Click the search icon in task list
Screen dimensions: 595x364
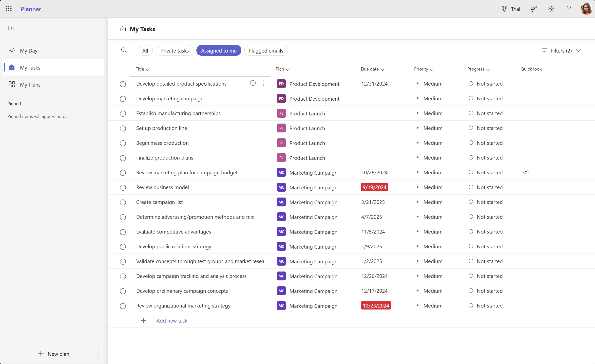(x=123, y=50)
